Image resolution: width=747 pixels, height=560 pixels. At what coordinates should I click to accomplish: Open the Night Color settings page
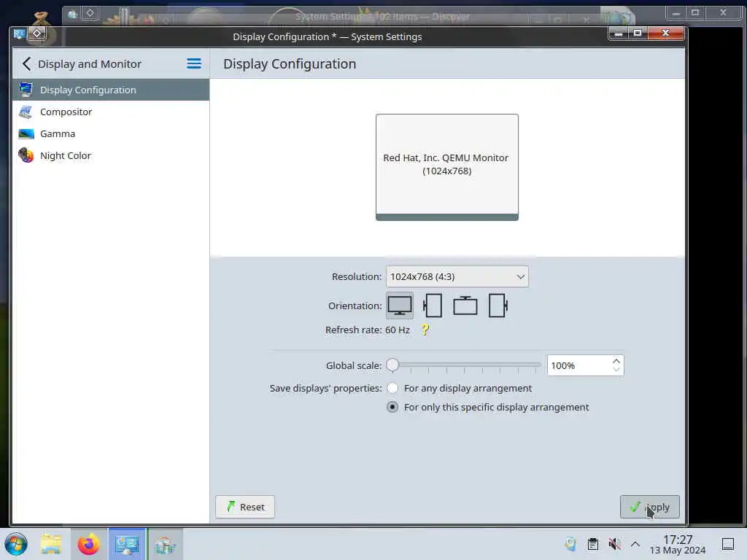click(111, 156)
